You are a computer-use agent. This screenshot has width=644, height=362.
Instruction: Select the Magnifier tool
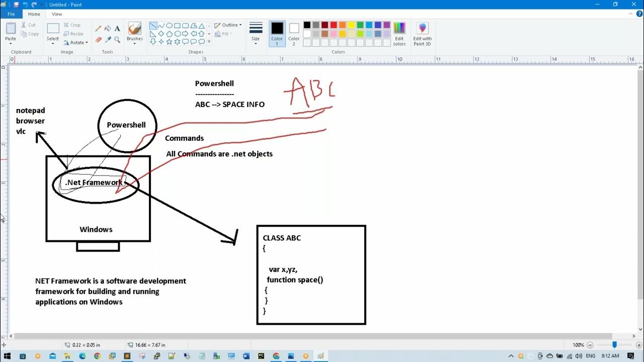coord(117,39)
